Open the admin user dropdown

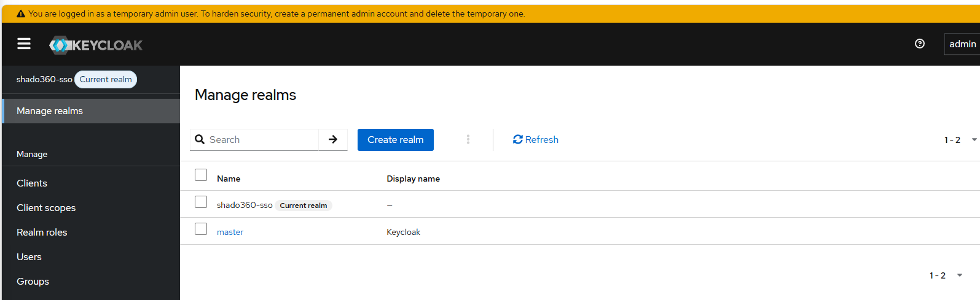point(962,44)
